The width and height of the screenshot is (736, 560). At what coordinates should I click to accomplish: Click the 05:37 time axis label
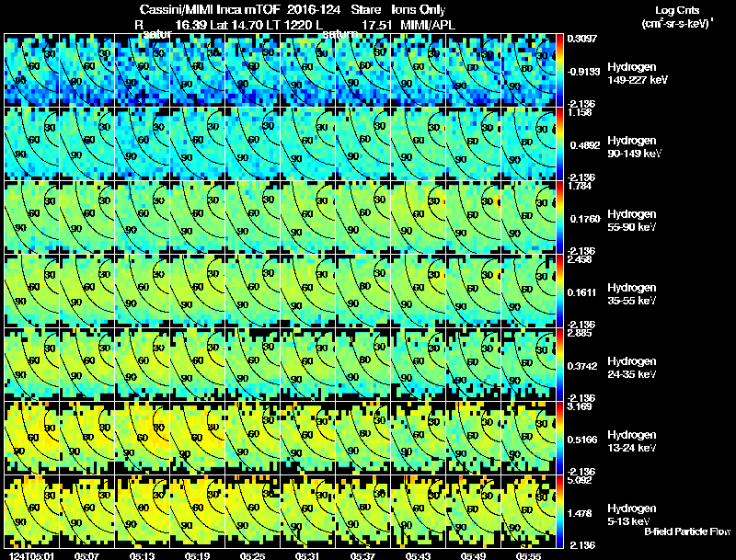[362, 555]
